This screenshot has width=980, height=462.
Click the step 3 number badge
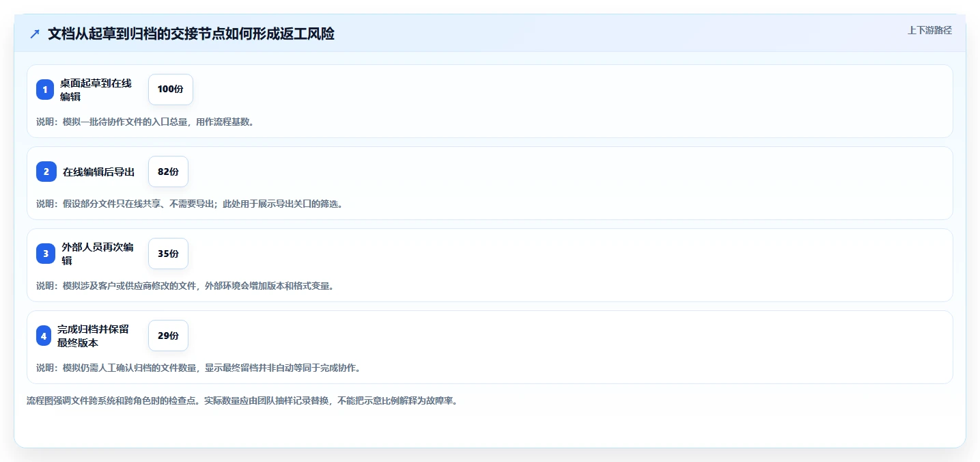point(46,254)
